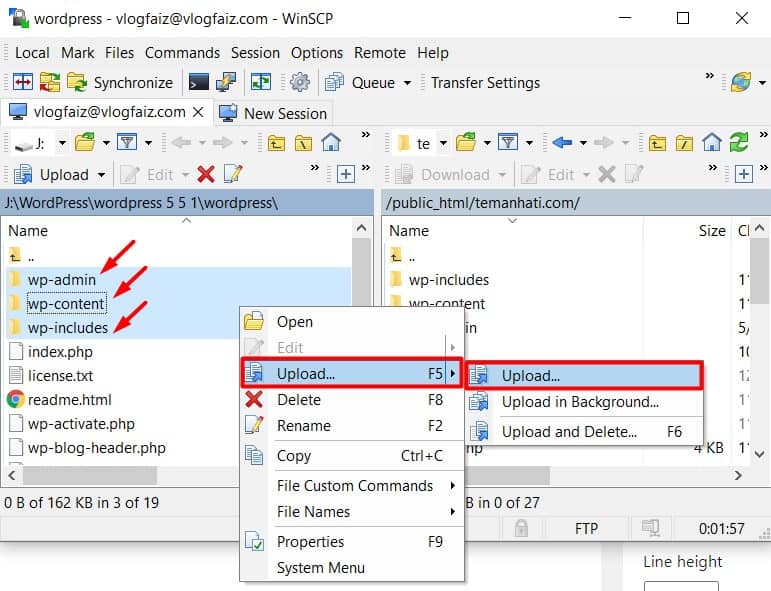Image resolution: width=771 pixels, height=591 pixels.
Task: Choose Upload... F5 in the context menu
Action: click(352, 374)
